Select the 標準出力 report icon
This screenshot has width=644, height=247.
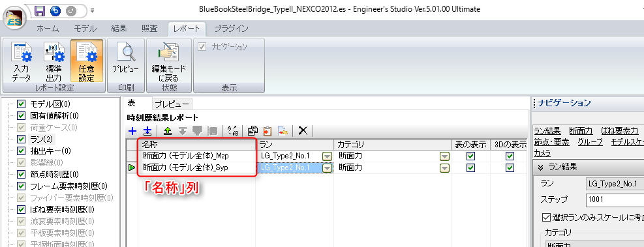pyautogui.click(x=54, y=61)
